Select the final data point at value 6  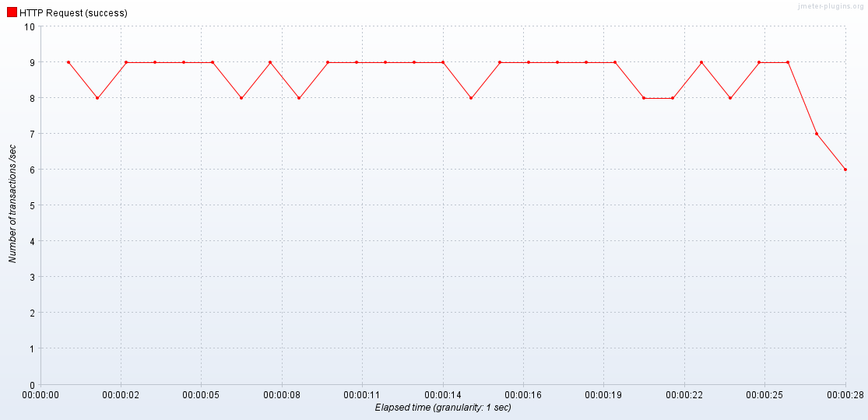tap(845, 170)
